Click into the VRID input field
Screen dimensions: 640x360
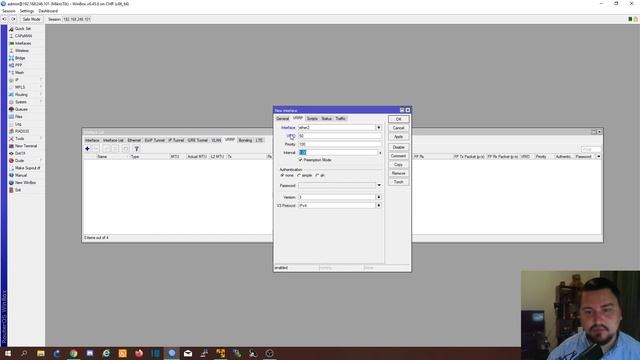click(340, 136)
